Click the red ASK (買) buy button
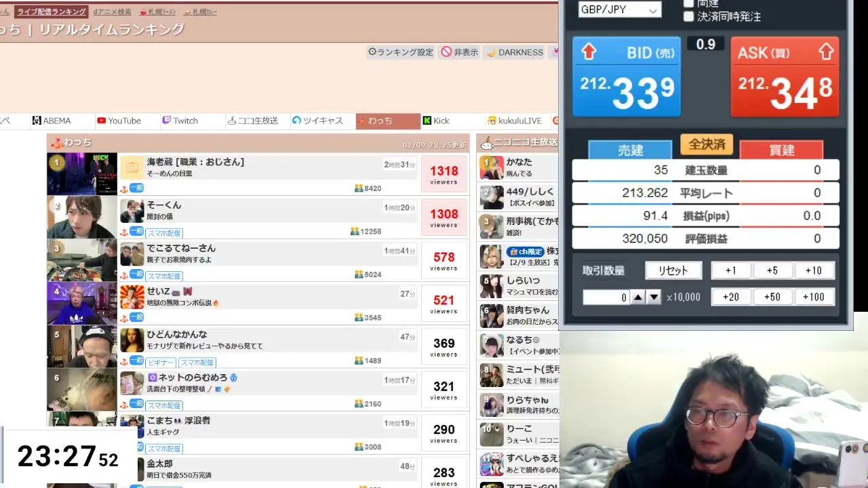Screen dimensions: 868x488 pyautogui.click(x=785, y=77)
